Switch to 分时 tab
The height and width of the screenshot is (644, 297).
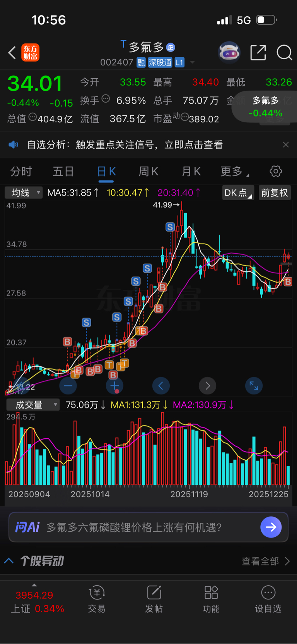coord(21,171)
